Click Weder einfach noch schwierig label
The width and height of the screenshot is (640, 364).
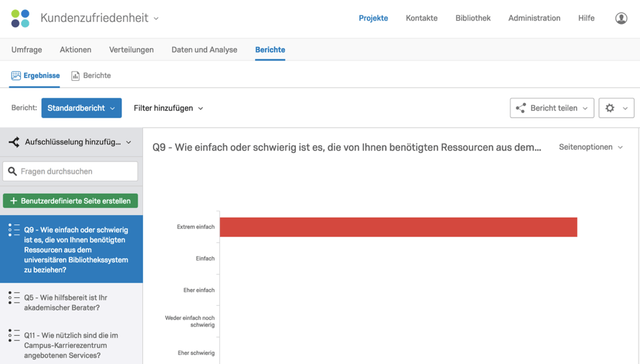[x=190, y=321]
